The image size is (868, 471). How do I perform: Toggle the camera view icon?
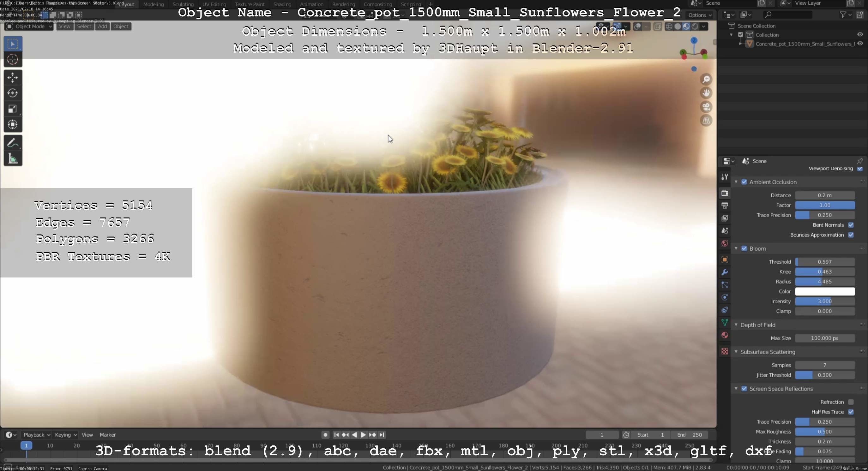pyautogui.click(x=706, y=107)
